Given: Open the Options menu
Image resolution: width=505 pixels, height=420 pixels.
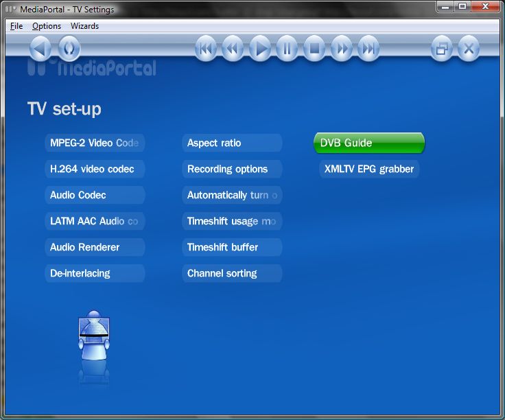Looking at the screenshot, I should 47,26.
